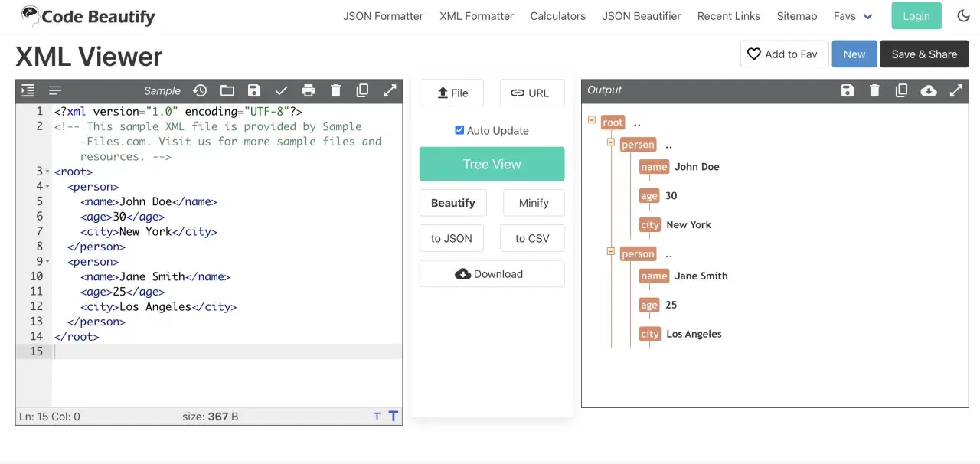Expand the Output panel to fullscreen

(x=956, y=90)
